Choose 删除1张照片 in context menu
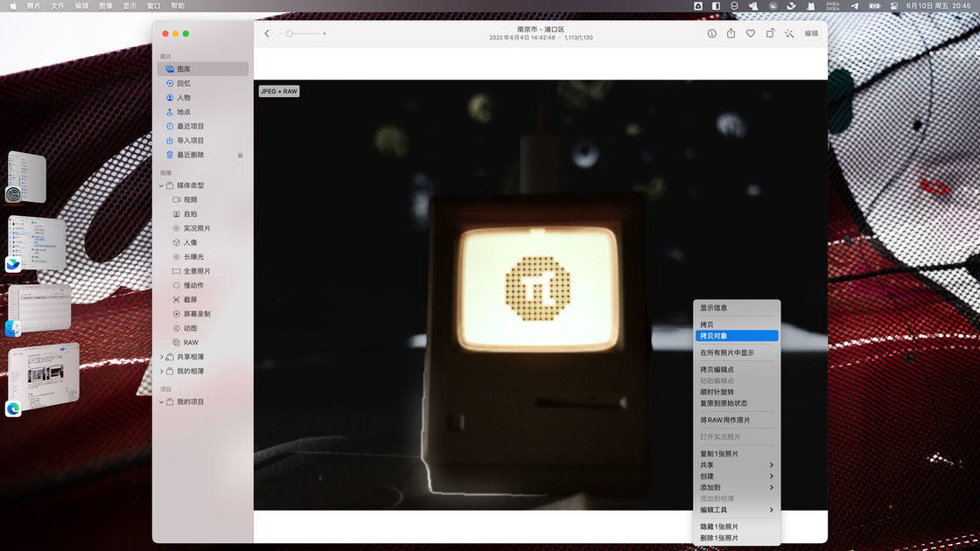 [737, 539]
